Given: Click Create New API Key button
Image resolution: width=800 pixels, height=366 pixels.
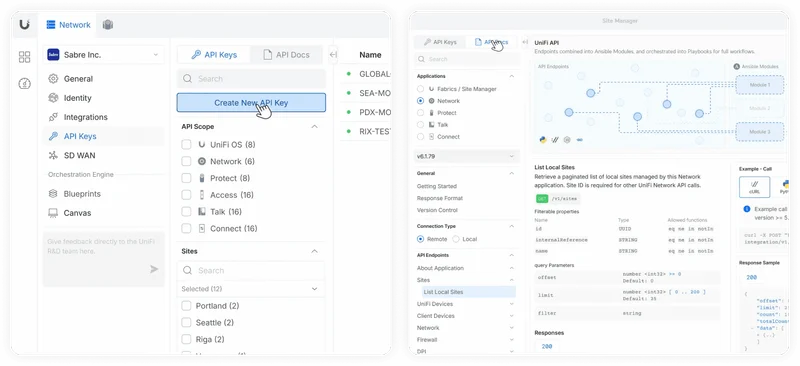Looking at the screenshot, I should click(251, 103).
